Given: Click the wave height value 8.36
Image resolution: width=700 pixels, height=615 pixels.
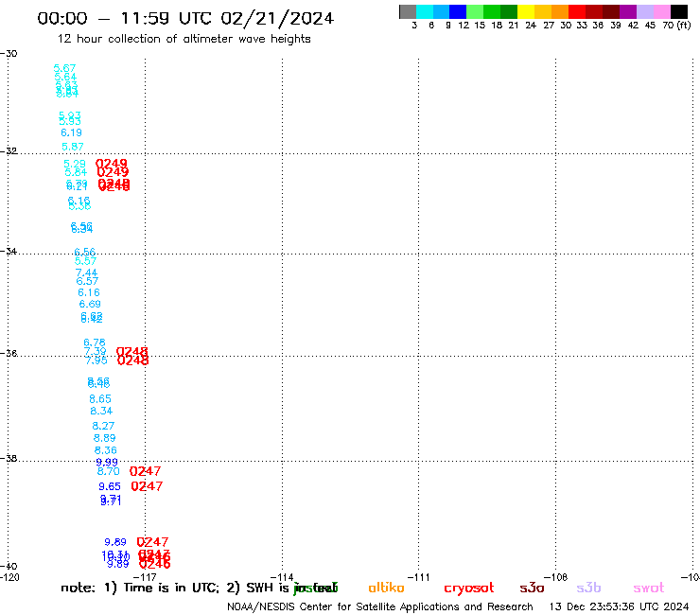Looking at the screenshot, I should point(105,450).
